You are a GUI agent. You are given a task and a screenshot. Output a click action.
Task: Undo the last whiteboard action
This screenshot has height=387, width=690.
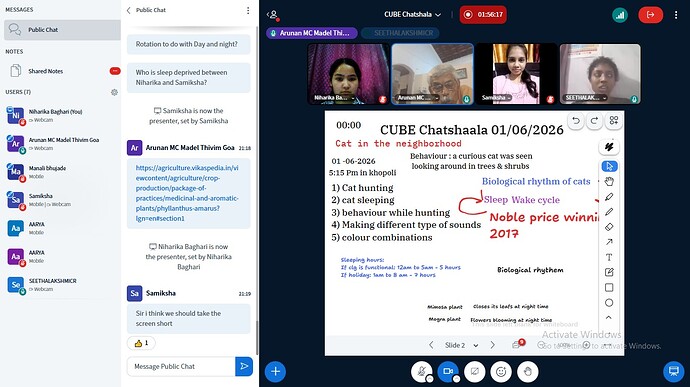pos(576,121)
